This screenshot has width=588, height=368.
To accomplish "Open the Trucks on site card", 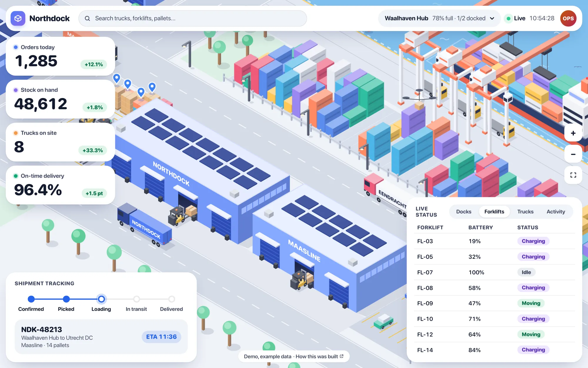I will (x=60, y=142).
